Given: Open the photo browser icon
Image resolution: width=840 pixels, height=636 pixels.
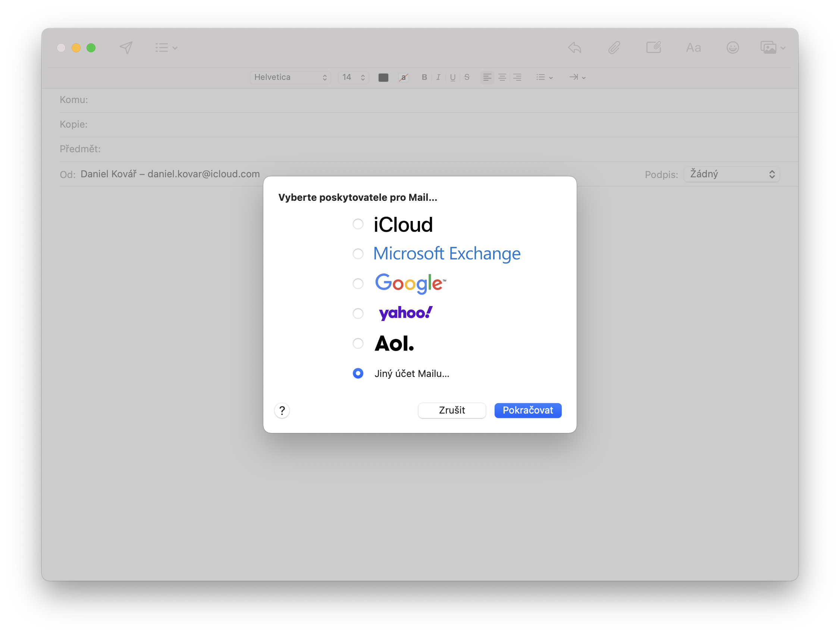Looking at the screenshot, I should click(768, 47).
